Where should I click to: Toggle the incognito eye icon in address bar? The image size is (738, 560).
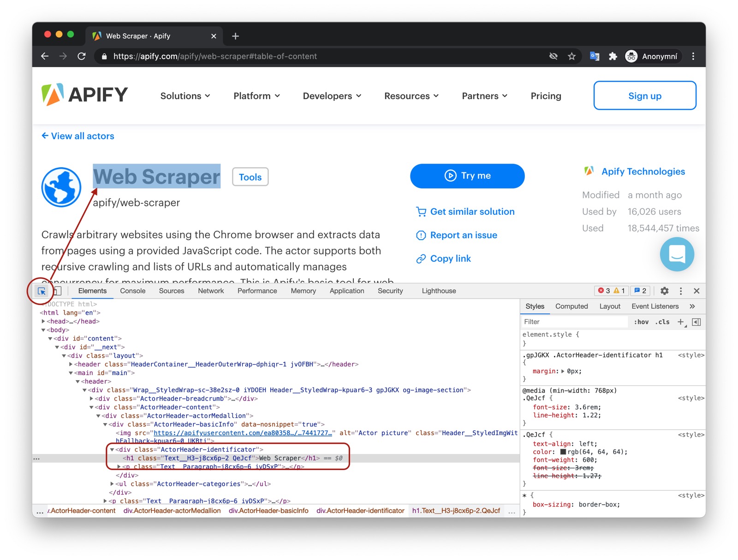(x=553, y=56)
